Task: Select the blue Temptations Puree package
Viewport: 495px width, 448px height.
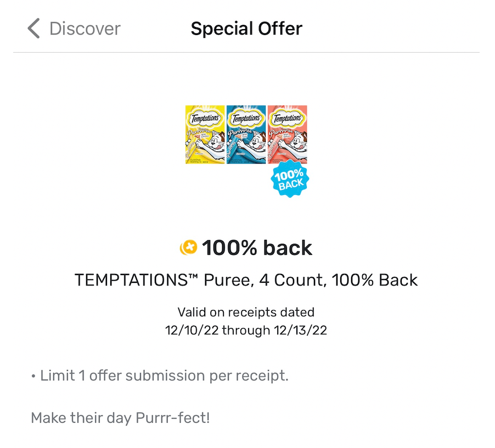Action: click(x=246, y=135)
